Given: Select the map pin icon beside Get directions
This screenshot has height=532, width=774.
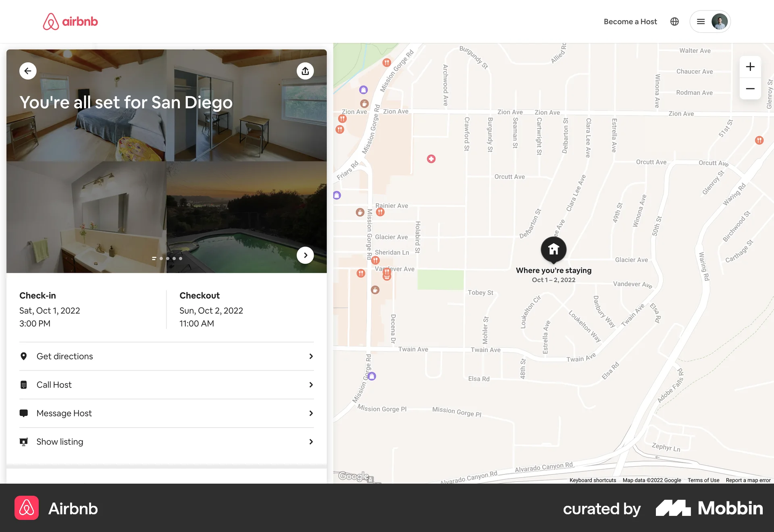Looking at the screenshot, I should (x=24, y=356).
